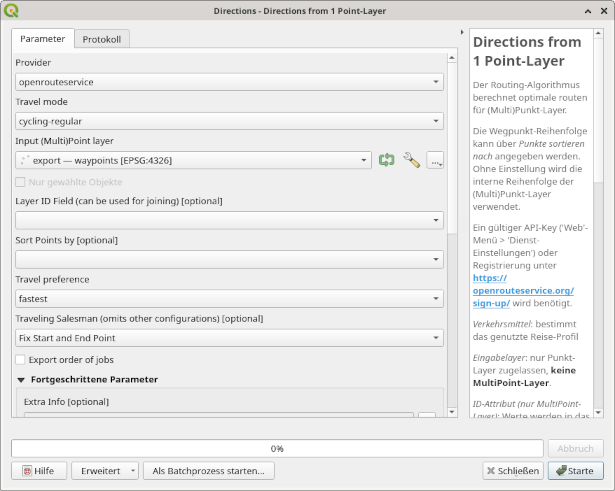Open the openrouteservice sign-up link
The image size is (615, 491).
[522, 296]
